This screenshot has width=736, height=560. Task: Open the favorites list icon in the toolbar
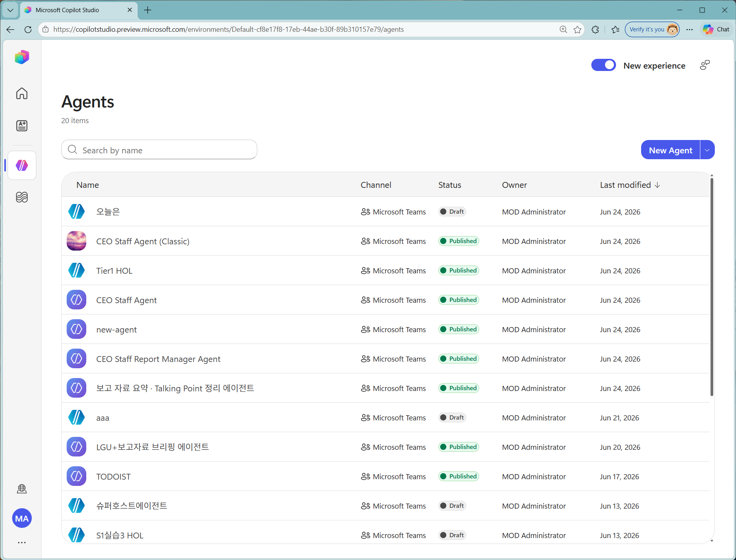[616, 29]
